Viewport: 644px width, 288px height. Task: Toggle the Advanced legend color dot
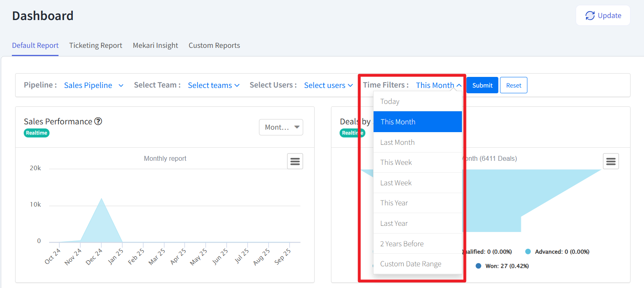click(x=528, y=252)
